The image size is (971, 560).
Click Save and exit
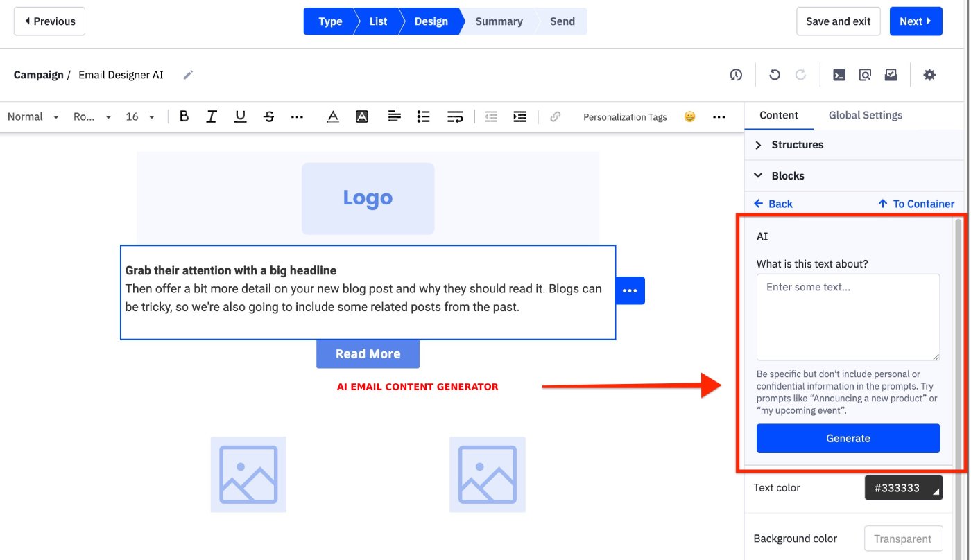(x=838, y=21)
